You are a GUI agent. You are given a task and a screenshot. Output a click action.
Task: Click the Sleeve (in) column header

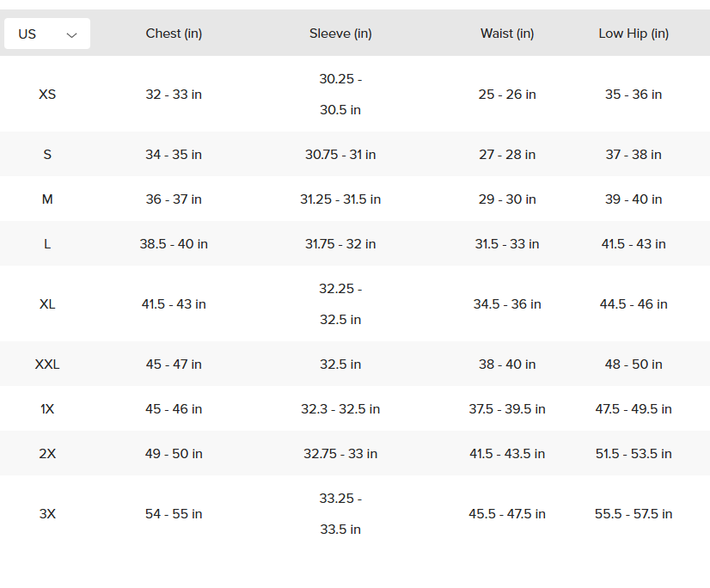[340, 34]
